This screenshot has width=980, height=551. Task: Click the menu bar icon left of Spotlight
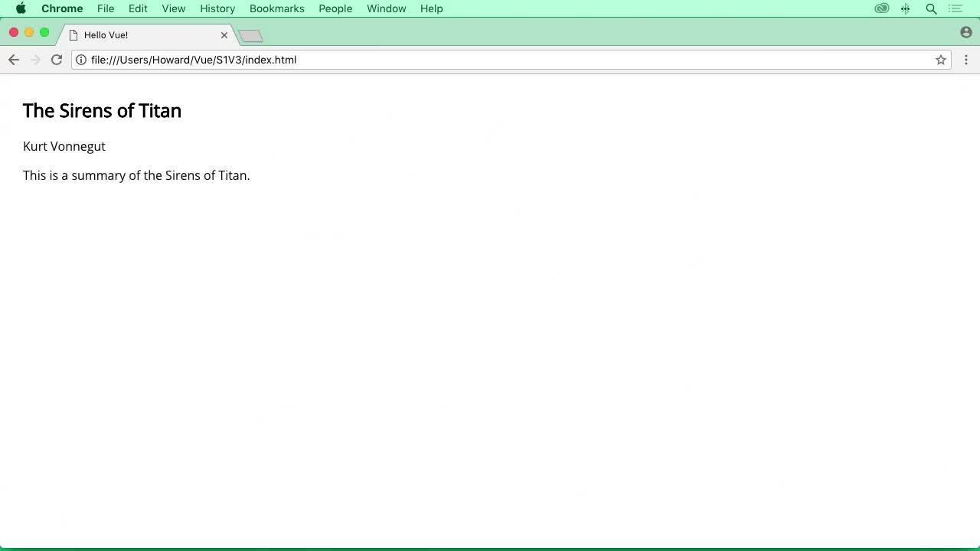tap(906, 8)
